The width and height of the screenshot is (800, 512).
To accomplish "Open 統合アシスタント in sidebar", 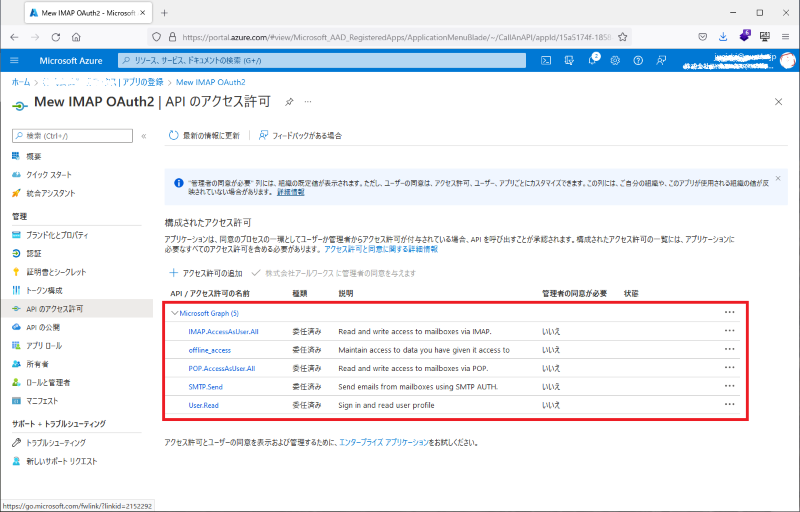I will pos(51,193).
